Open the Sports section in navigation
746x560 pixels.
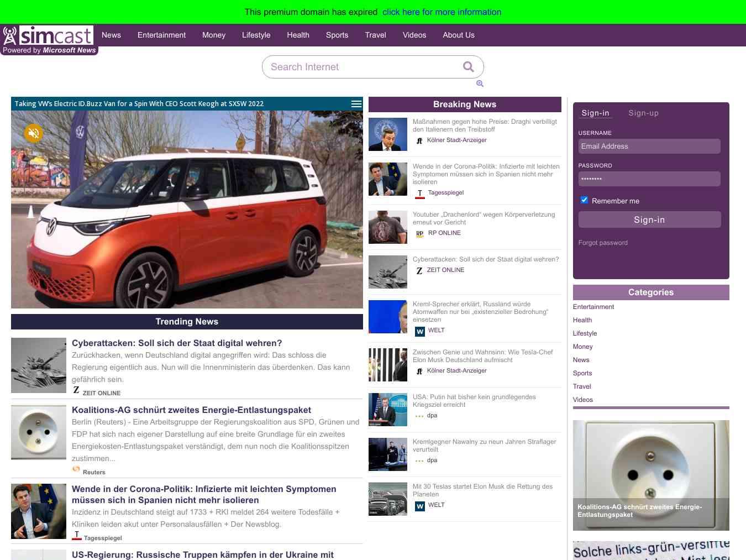point(337,35)
